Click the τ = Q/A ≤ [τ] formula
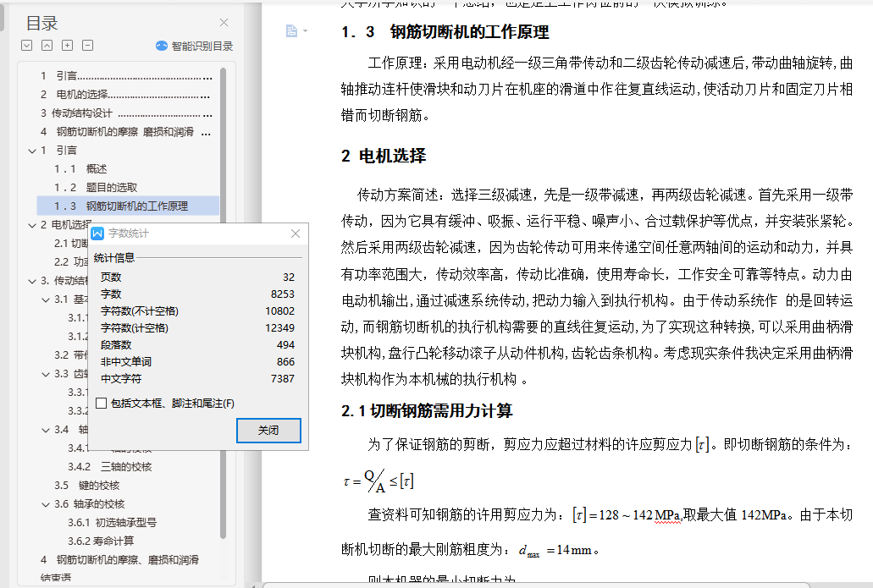873x588 pixels. [378, 481]
